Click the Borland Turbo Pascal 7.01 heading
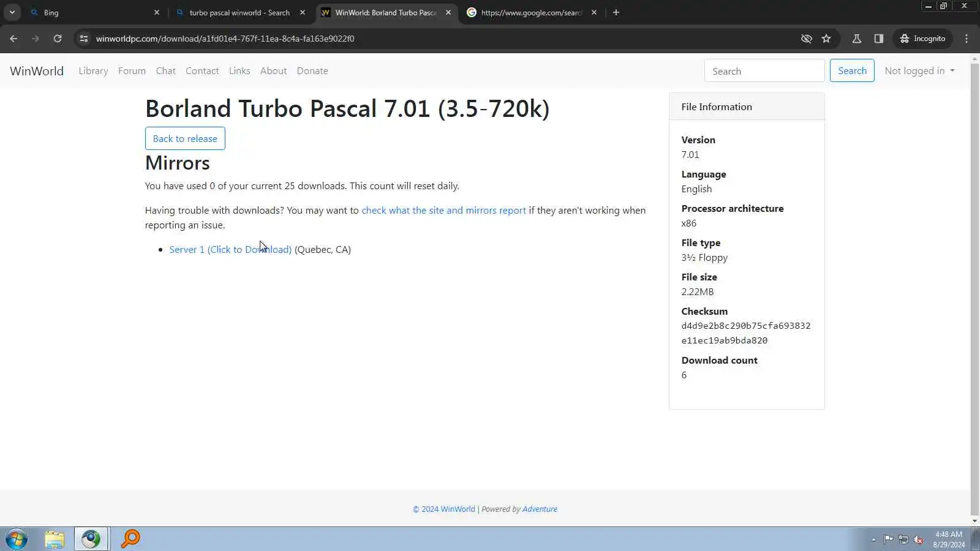The image size is (980, 551). (347, 109)
